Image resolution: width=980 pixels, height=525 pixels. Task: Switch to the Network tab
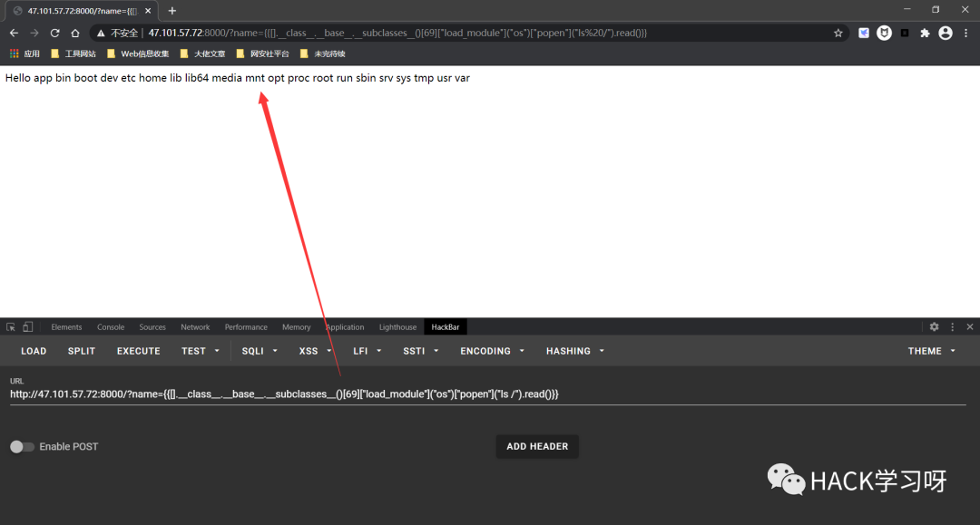[195, 327]
